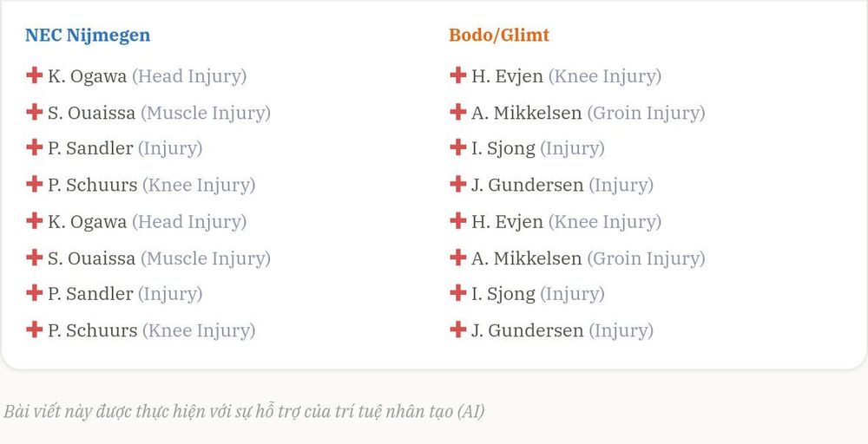Select injury cross icon by first P. Sandler
This screenshot has height=444, width=868.
[35, 147]
